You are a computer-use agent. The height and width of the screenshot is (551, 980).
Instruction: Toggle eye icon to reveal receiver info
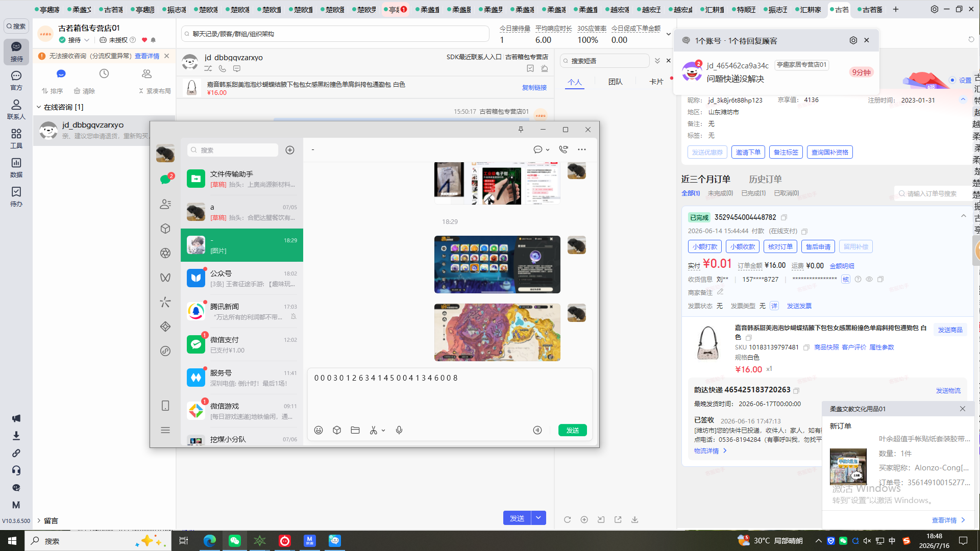(869, 279)
